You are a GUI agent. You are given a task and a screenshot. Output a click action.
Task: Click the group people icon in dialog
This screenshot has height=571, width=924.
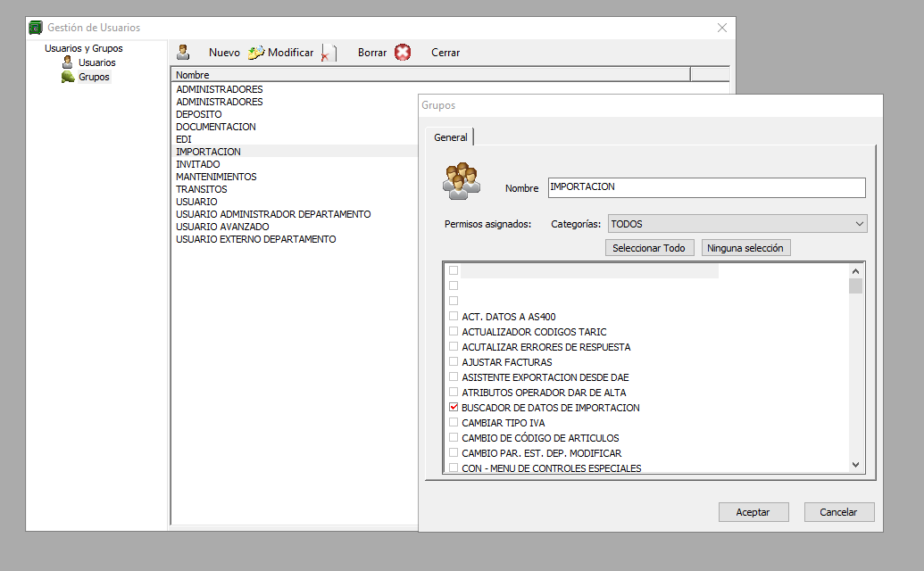point(462,181)
